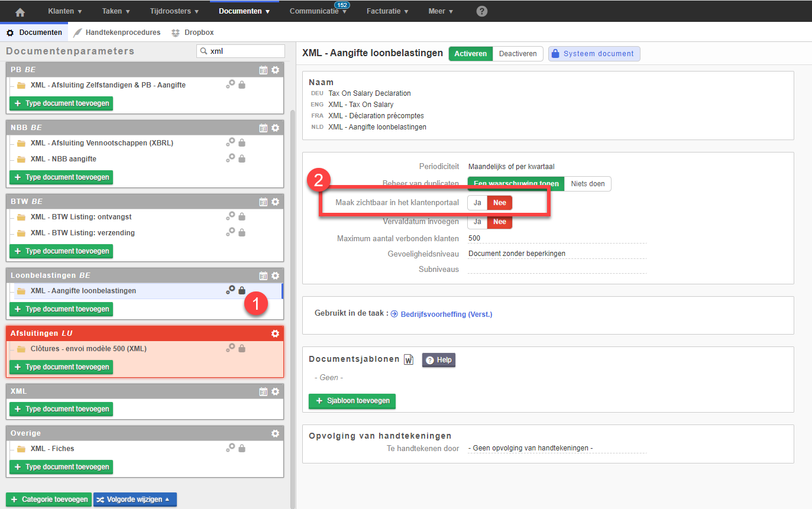Image resolution: width=812 pixels, height=509 pixels.
Task: Open calendar icon in BTW BE header
Action: (x=263, y=202)
